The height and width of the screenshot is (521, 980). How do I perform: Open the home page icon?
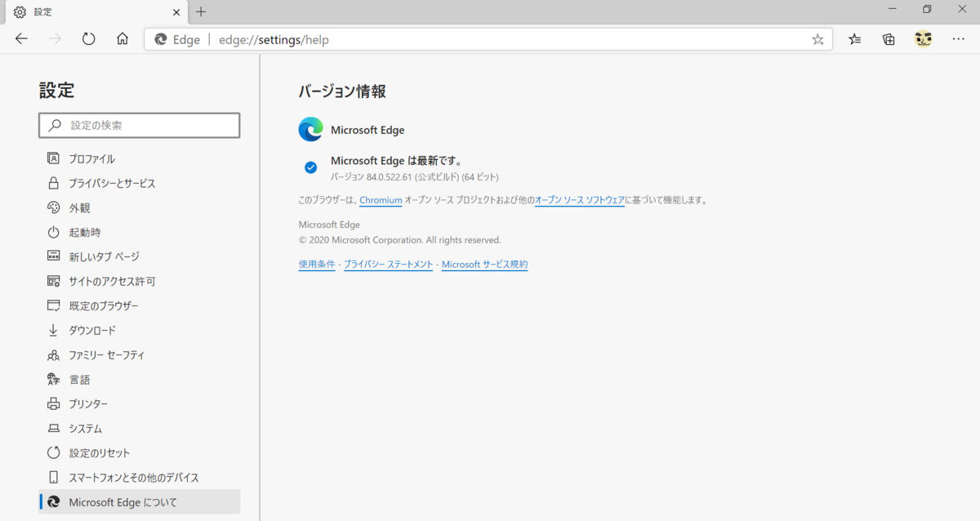pyautogui.click(x=122, y=39)
